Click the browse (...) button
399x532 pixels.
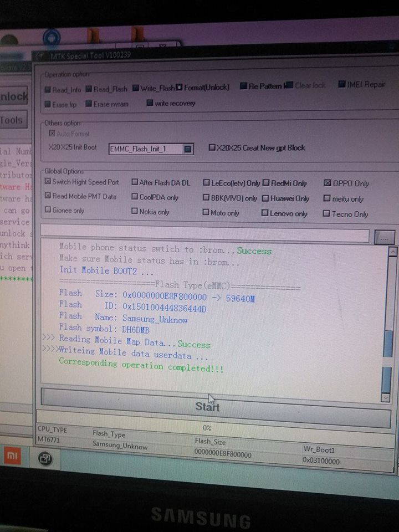(x=385, y=238)
